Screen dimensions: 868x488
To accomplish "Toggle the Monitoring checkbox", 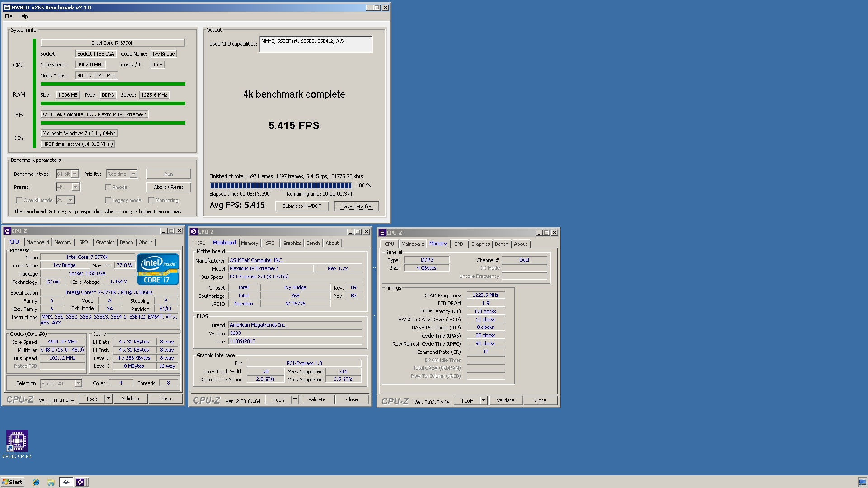I will pos(151,200).
